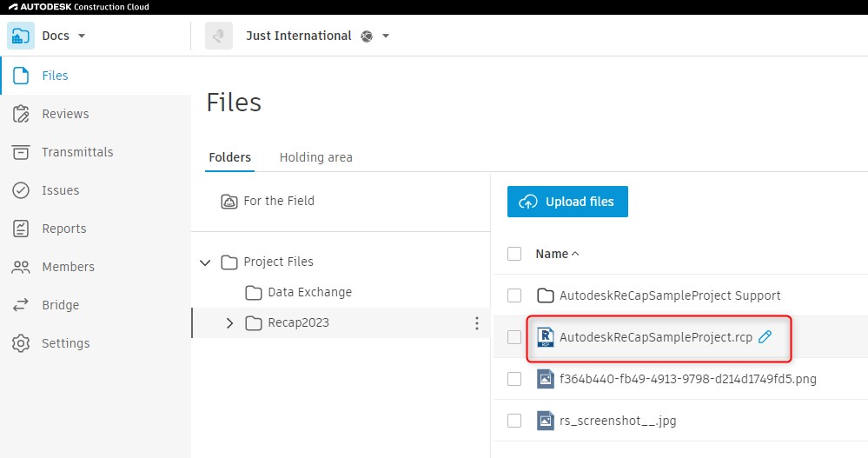Image resolution: width=868 pixels, height=458 pixels.
Task: Check the AutodeskReCapSampleProject Support folder checkbox
Action: click(514, 295)
